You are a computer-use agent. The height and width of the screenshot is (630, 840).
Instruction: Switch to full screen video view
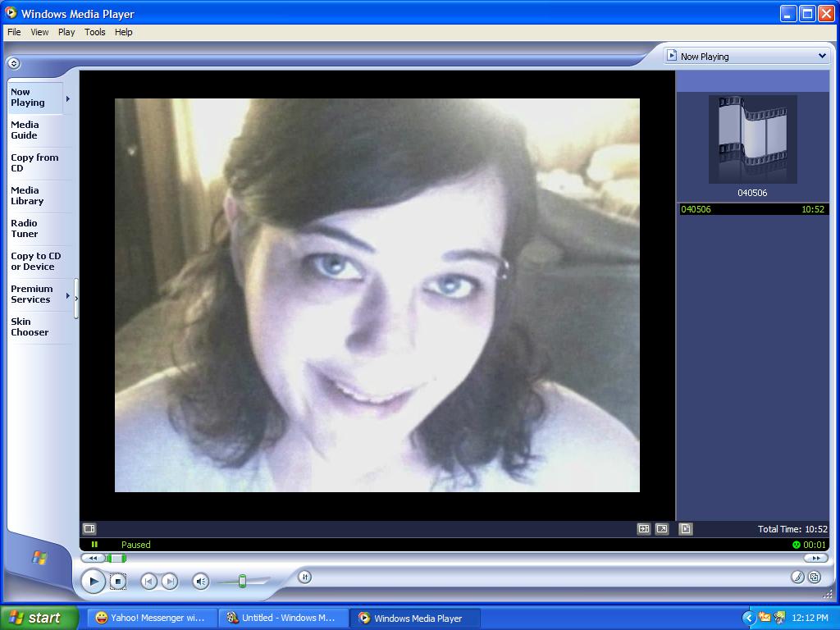662,529
